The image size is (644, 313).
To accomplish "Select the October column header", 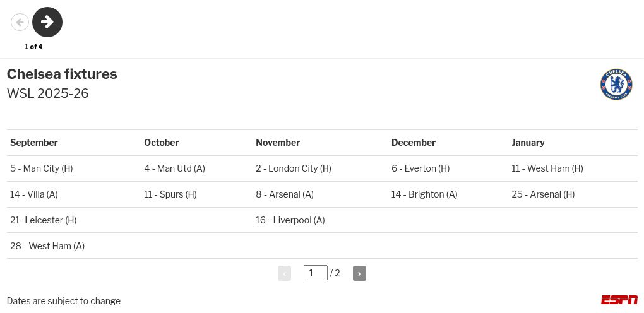I will [x=162, y=143].
